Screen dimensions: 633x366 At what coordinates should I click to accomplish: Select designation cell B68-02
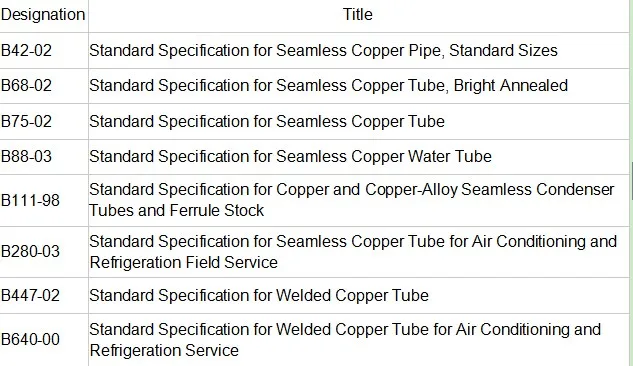[44, 86]
